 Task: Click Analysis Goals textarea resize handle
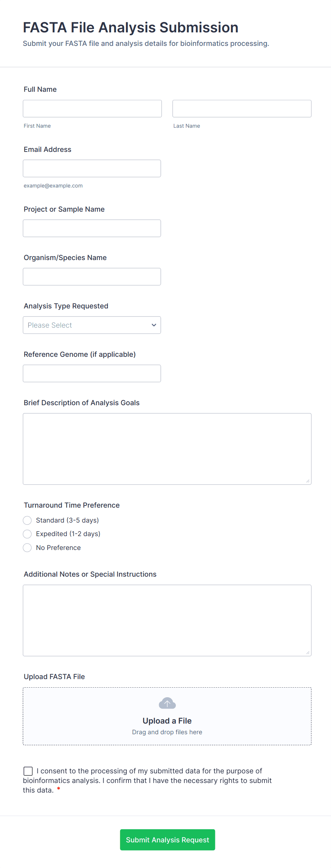[x=308, y=481]
